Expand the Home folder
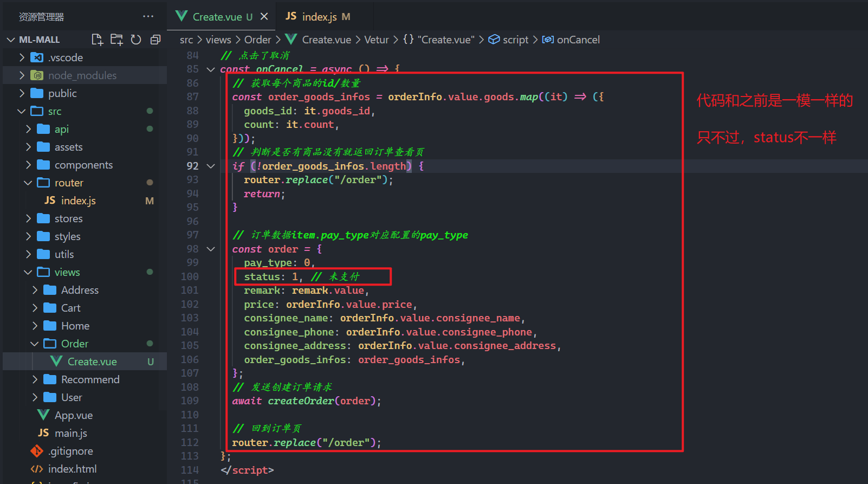Screen dimensions: 868x484 [35, 326]
